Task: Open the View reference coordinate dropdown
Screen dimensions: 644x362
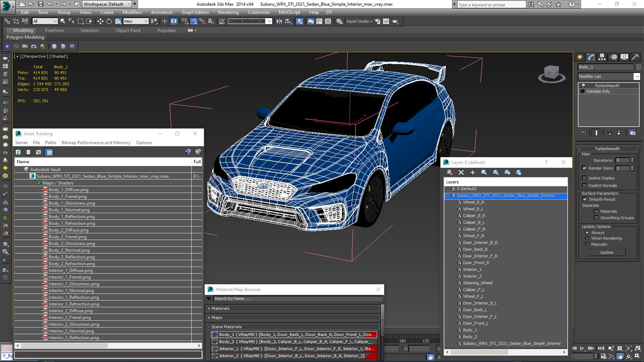Action: pyautogui.click(x=136, y=21)
